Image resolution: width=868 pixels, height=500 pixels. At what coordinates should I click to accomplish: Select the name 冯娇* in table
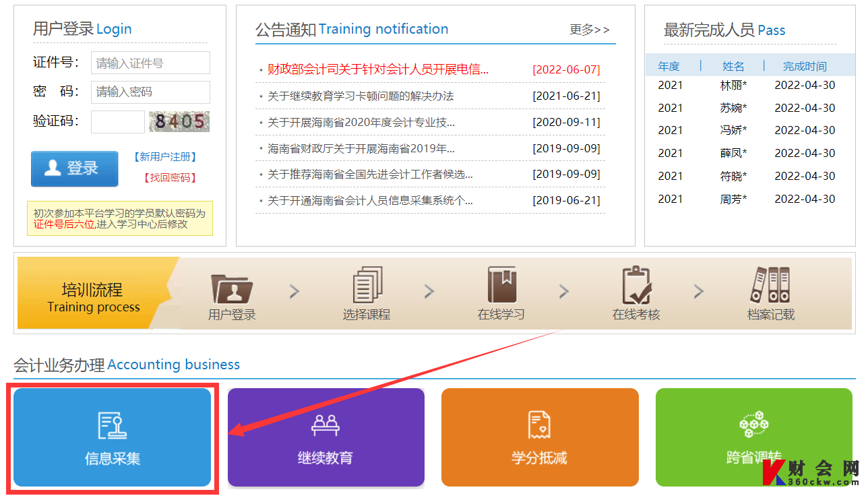(x=733, y=130)
